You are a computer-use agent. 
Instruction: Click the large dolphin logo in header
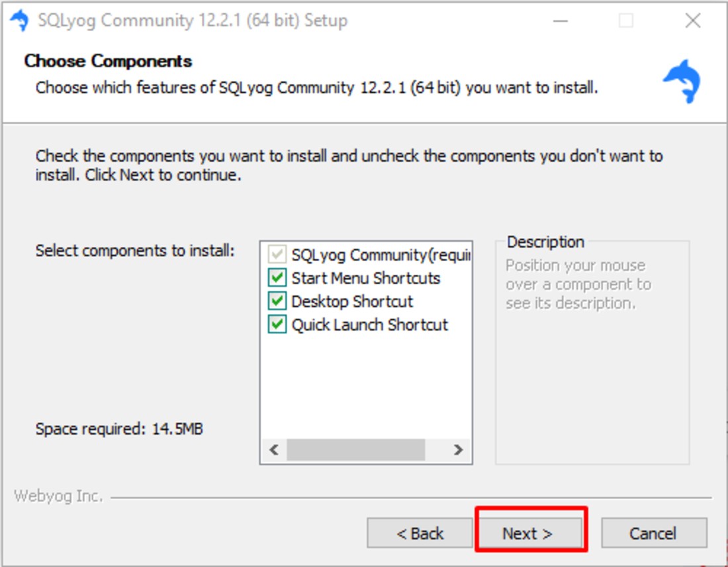(682, 81)
